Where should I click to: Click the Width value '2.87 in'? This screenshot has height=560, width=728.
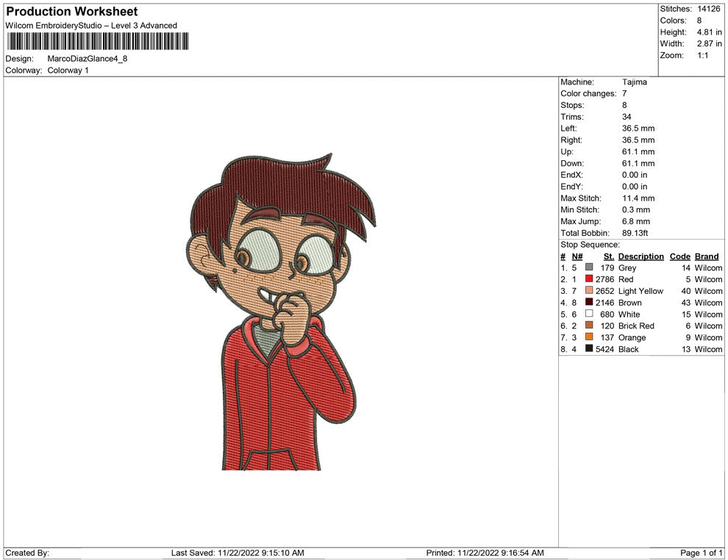(x=710, y=43)
